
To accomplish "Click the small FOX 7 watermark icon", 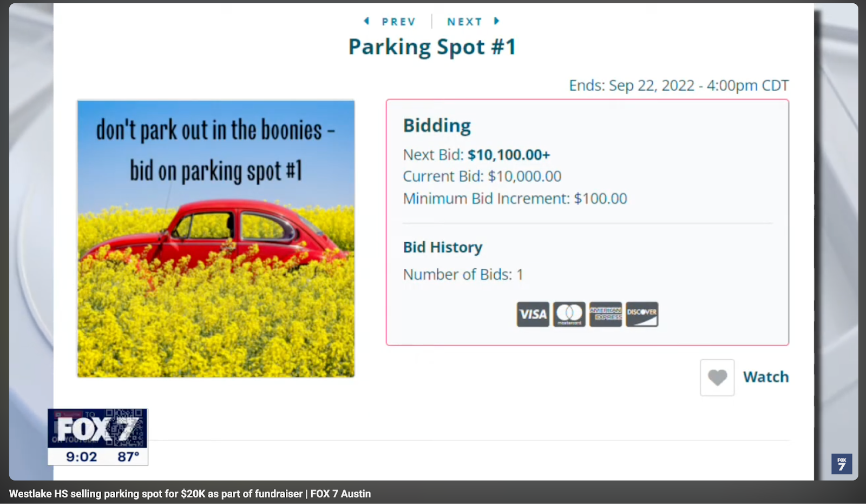I will (842, 464).
